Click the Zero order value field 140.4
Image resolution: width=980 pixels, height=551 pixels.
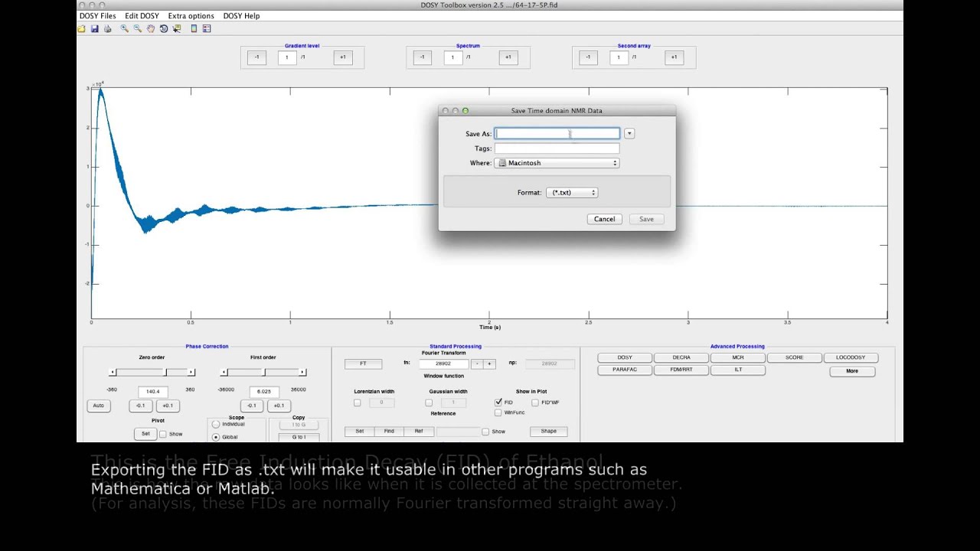[x=152, y=391]
